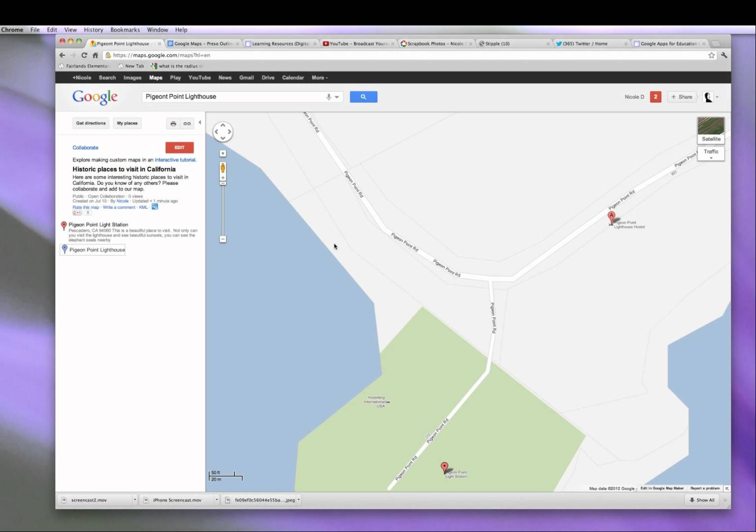756x532 pixels.
Task: Click the red EDIT button
Action: 179,147
